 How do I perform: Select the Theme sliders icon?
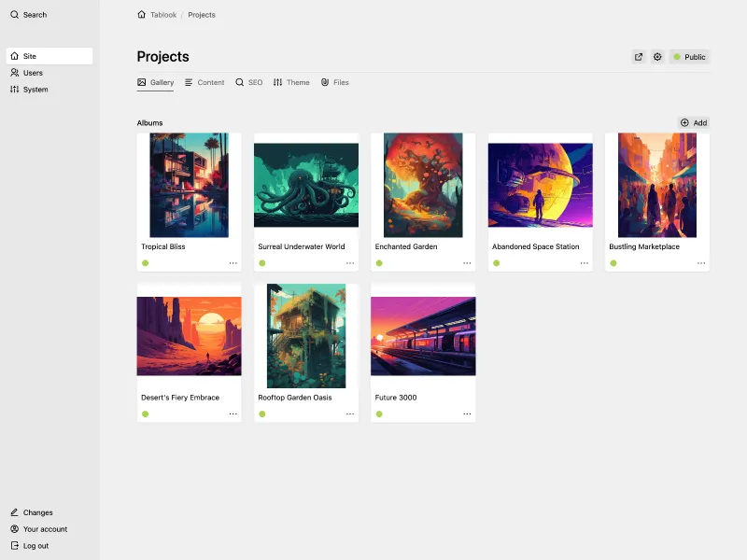[277, 82]
